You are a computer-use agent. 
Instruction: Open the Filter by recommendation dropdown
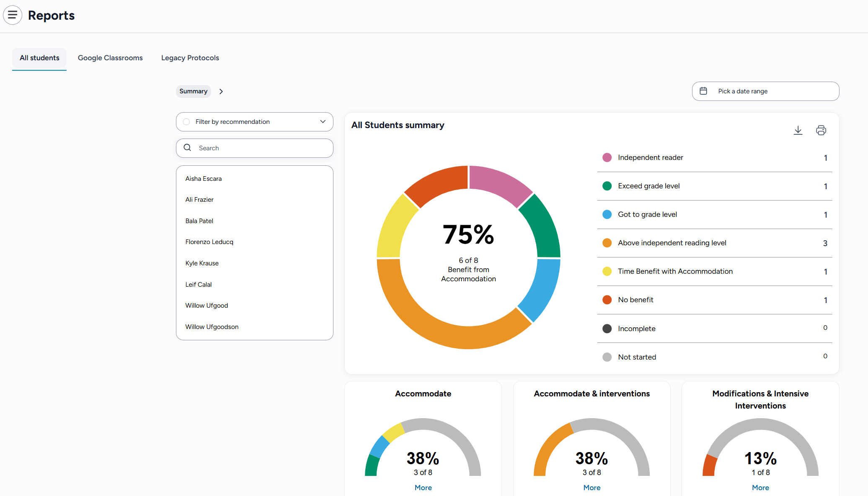(322, 121)
